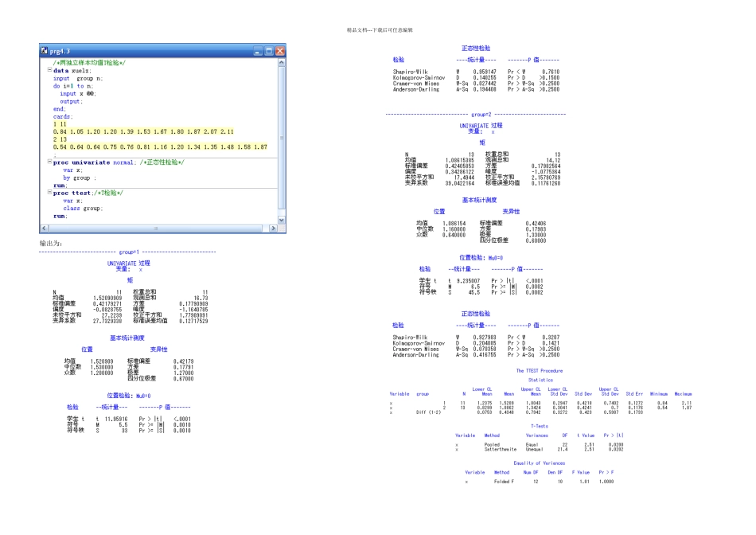Click the '输出为:' label below the editor
Screen dimensions: 756x535
point(51,243)
